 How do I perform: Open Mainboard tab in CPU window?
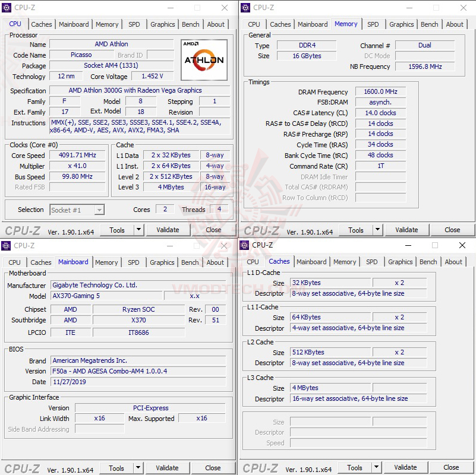pyautogui.click(x=74, y=24)
